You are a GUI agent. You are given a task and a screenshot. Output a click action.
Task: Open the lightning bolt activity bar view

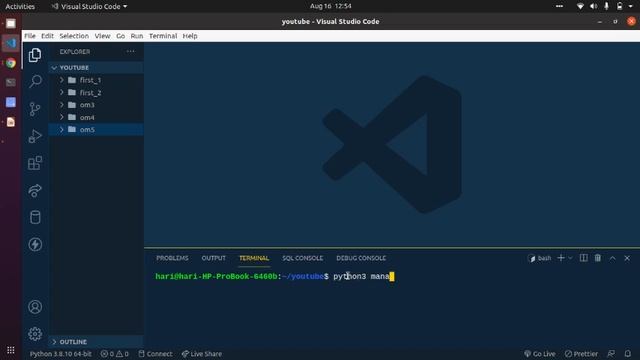(35, 244)
